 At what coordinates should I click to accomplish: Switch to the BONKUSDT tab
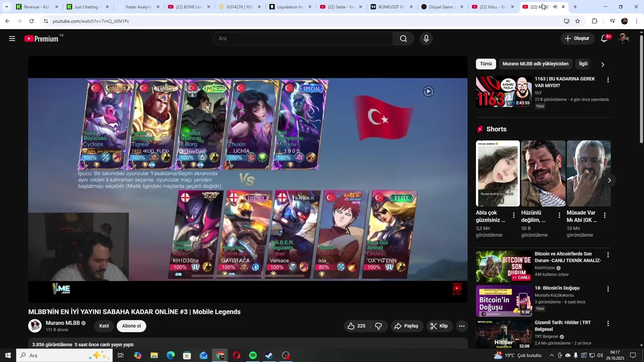[x=392, y=7]
